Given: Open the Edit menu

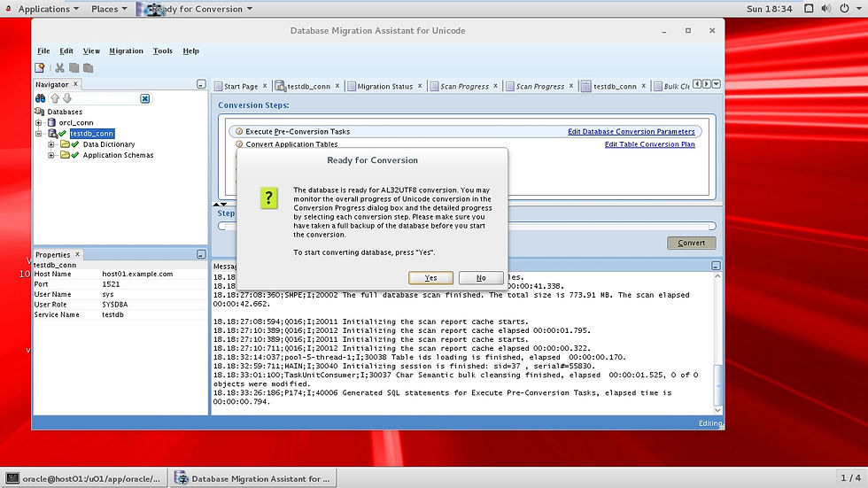Looking at the screenshot, I should tap(66, 50).
